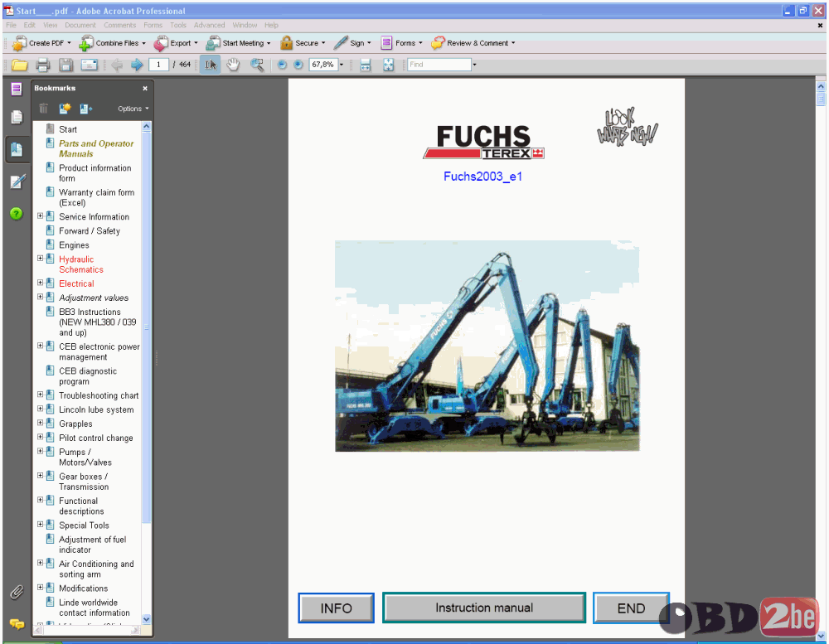This screenshot has width=829, height=644.
Task: Open the Forward / Safety bookmark
Action: 90,231
